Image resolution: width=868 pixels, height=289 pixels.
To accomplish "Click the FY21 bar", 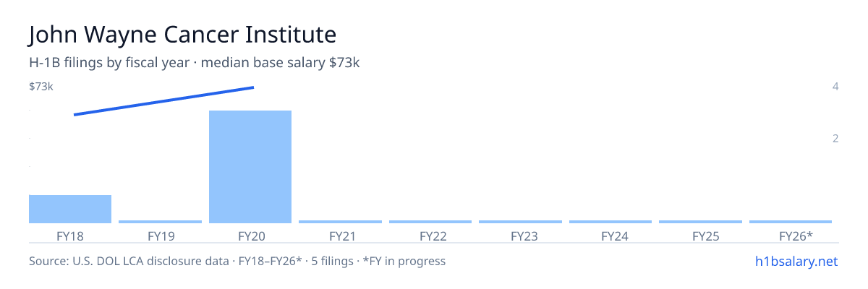I will point(340,222).
